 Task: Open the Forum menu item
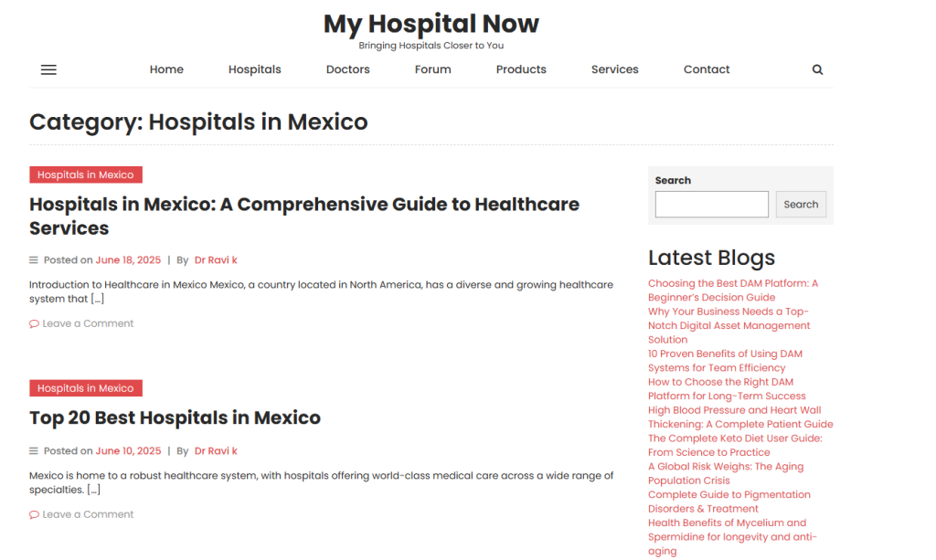(x=432, y=69)
